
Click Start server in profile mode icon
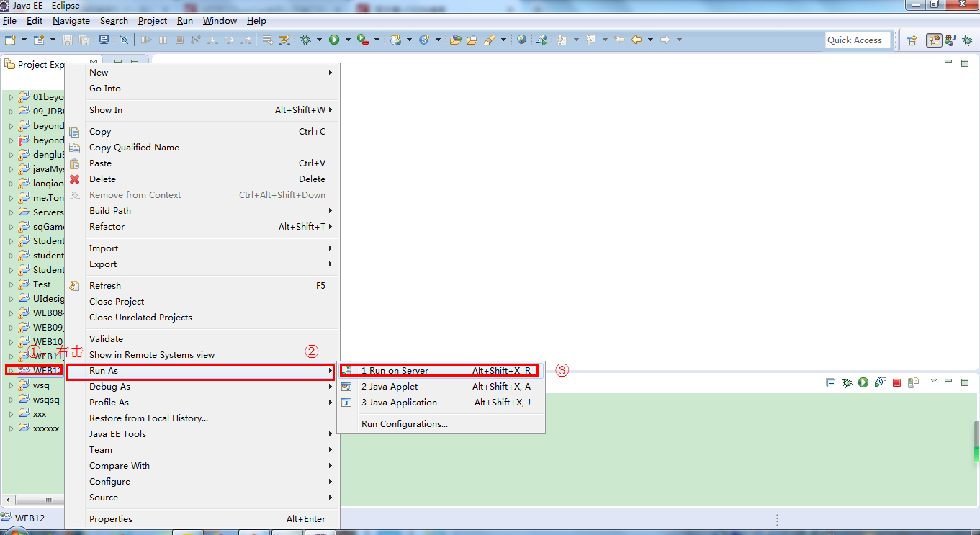click(x=880, y=382)
